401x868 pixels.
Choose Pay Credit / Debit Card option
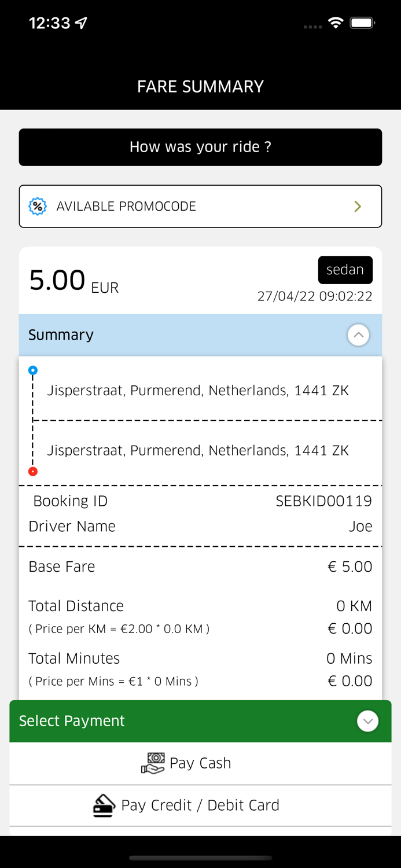pos(200,805)
